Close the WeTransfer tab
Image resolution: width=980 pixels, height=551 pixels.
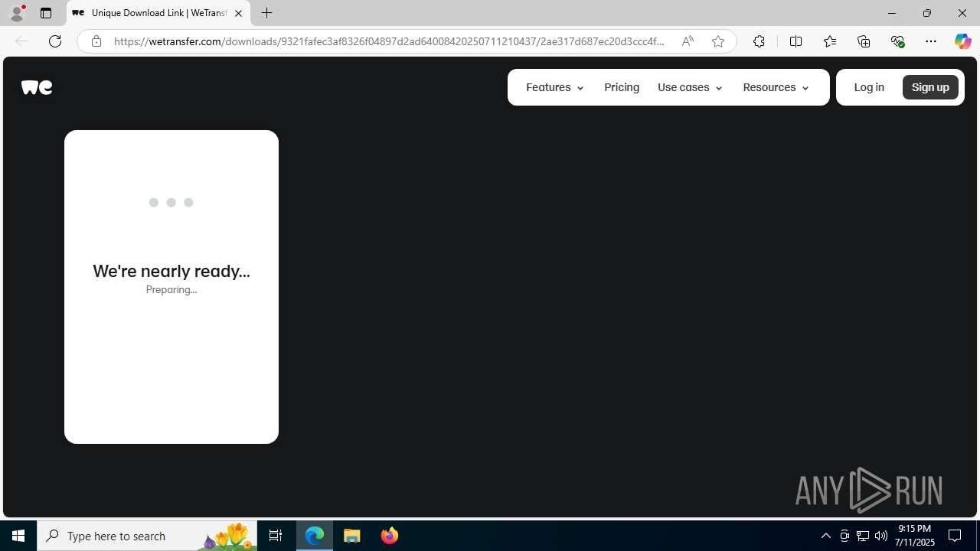point(238,13)
